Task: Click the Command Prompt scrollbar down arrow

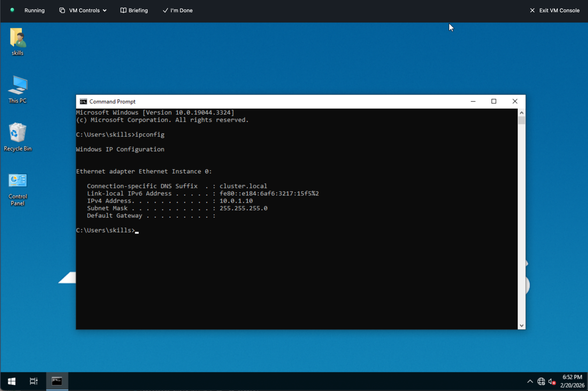Action: tap(521, 326)
